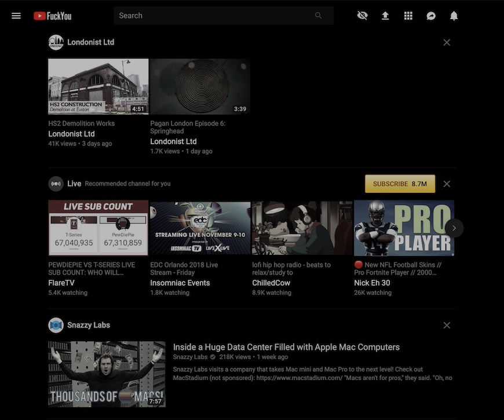Click the Snazzy Labs channel avatar
Screen dimensions: 504x420
point(56,325)
